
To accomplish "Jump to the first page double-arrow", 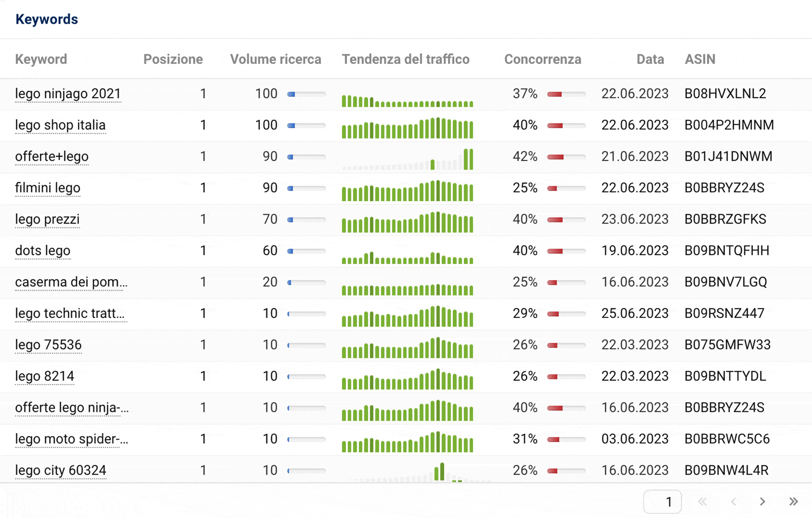I will [x=702, y=502].
